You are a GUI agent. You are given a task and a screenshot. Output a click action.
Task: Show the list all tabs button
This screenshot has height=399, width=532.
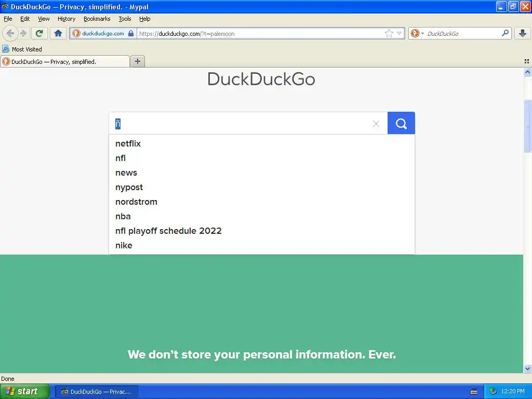(527, 61)
